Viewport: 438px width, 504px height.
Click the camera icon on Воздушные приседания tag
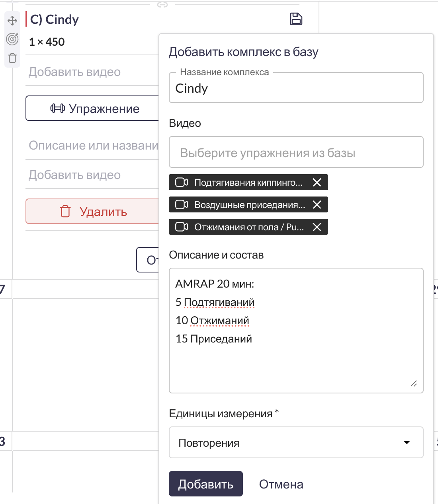tap(182, 205)
